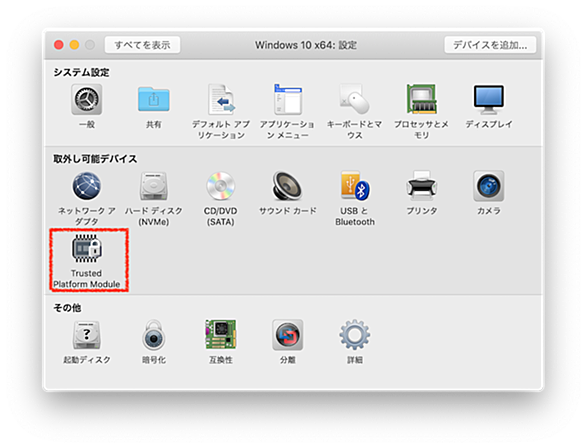Open カメラ camera settings
The width and height of the screenshot is (586, 448).
pos(488,186)
